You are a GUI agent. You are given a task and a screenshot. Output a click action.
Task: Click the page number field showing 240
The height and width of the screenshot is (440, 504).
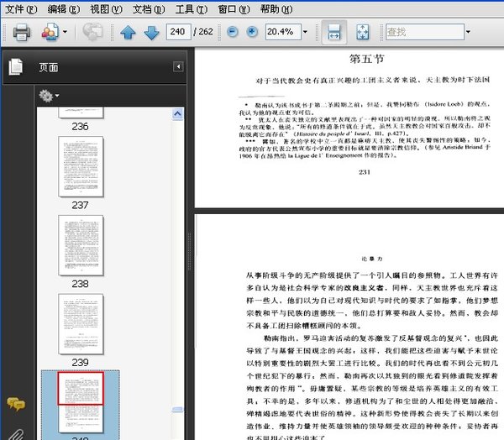pos(178,32)
